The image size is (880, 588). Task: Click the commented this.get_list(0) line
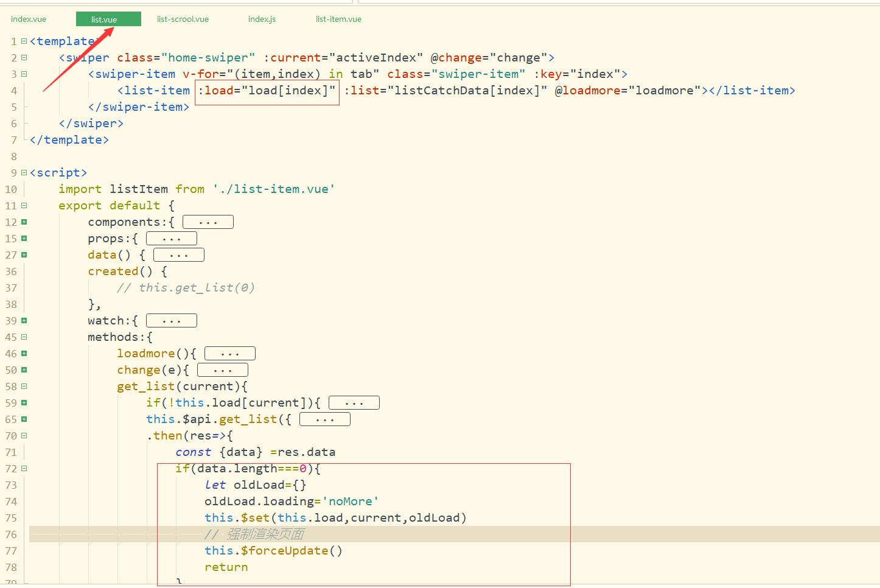coord(186,288)
